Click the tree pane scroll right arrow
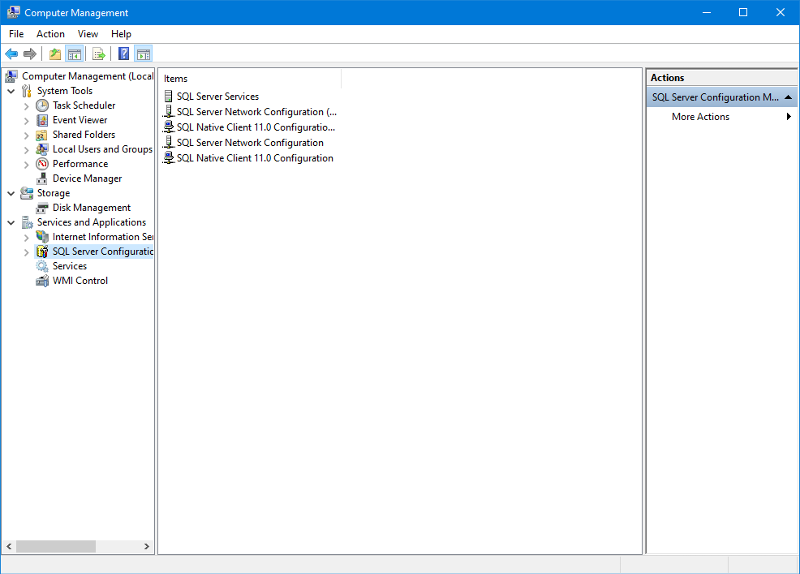The height and width of the screenshot is (574, 800). (147, 546)
